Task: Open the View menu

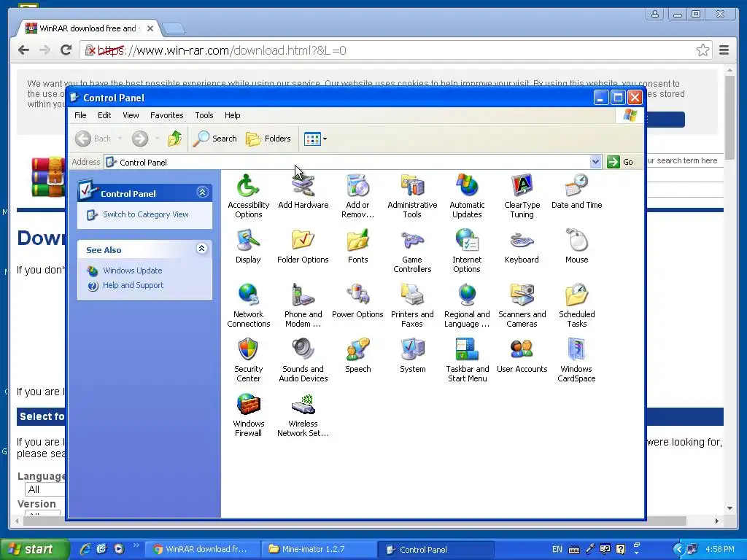Action: coord(131,115)
